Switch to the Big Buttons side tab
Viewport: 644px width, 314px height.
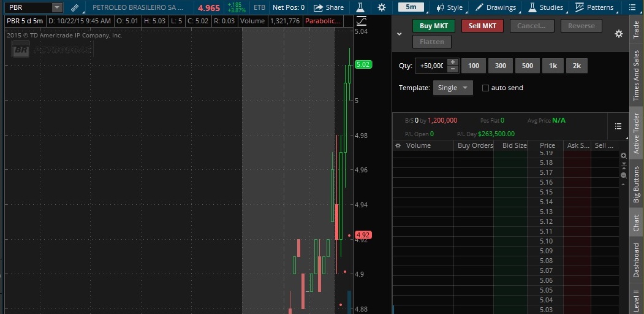tap(636, 185)
